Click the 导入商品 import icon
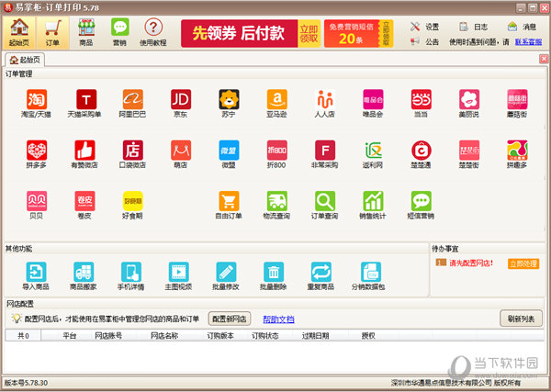 (x=36, y=272)
